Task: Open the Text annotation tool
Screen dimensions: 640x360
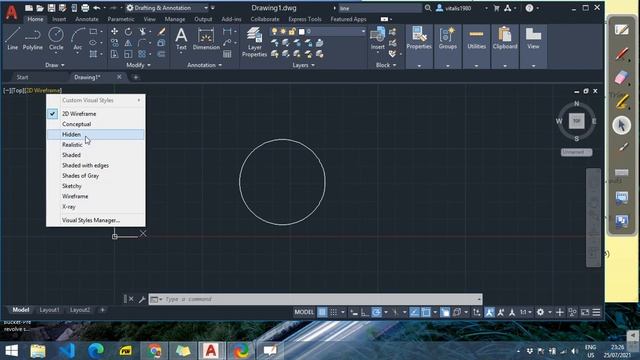Action: (181, 39)
